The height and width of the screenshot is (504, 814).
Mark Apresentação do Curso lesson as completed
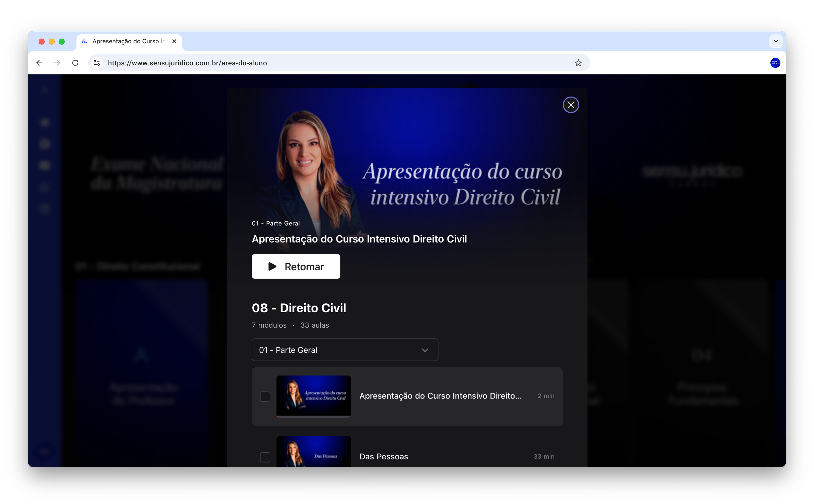[x=265, y=396]
